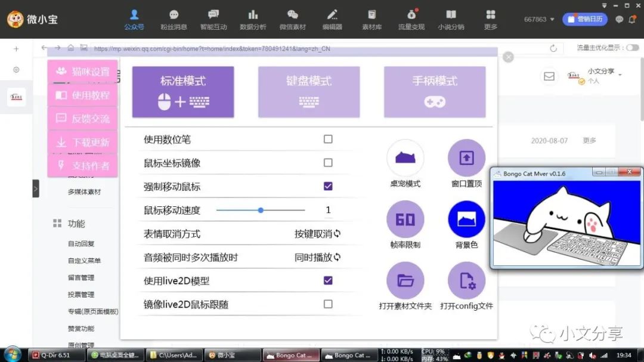Click the 窗口置顶 icon

[466, 158]
